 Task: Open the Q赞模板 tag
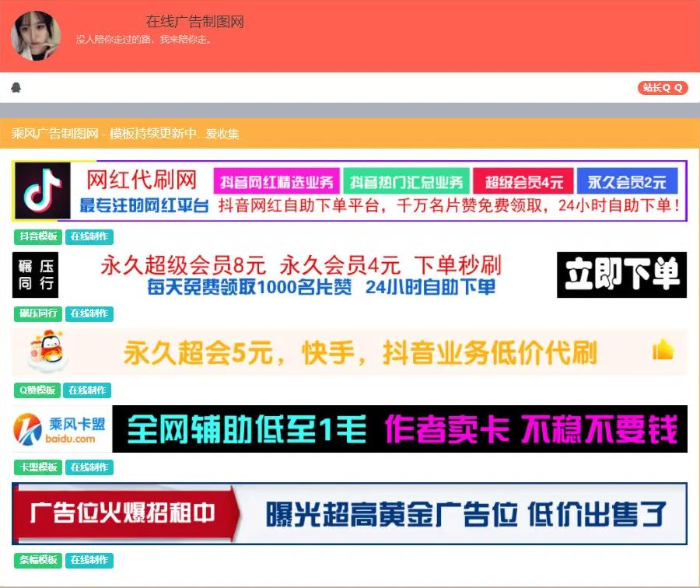pos(37,390)
